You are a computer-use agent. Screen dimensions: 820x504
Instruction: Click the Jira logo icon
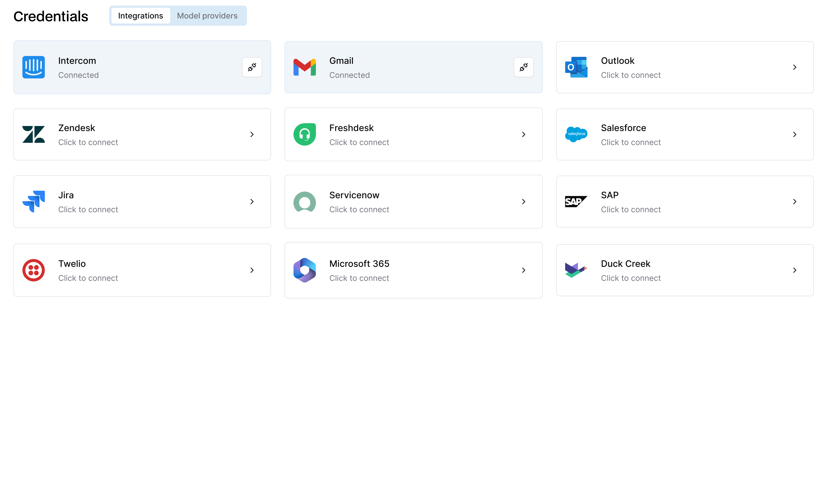pyautogui.click(x=33, y=202)
